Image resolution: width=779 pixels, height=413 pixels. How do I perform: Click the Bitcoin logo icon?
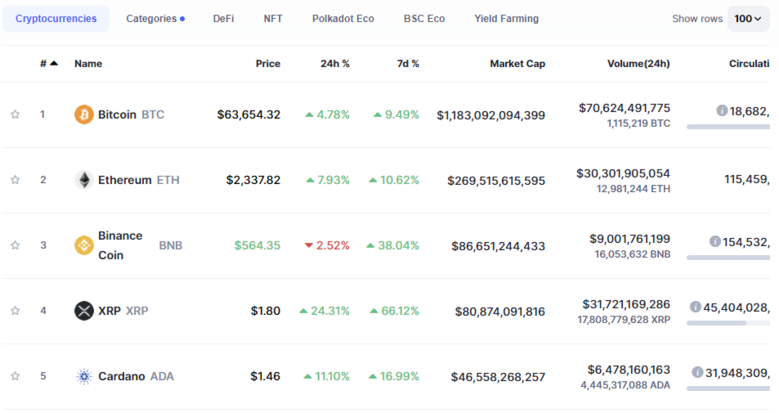tap(84, 114)
